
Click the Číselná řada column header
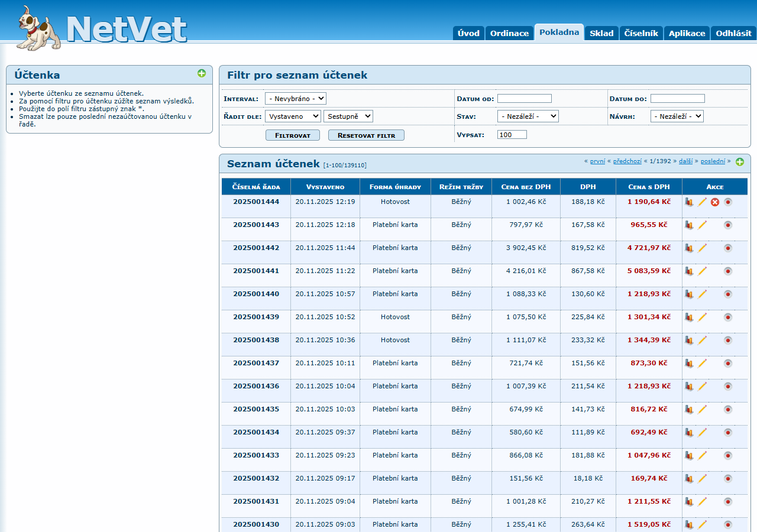click(x=256, y=187)
